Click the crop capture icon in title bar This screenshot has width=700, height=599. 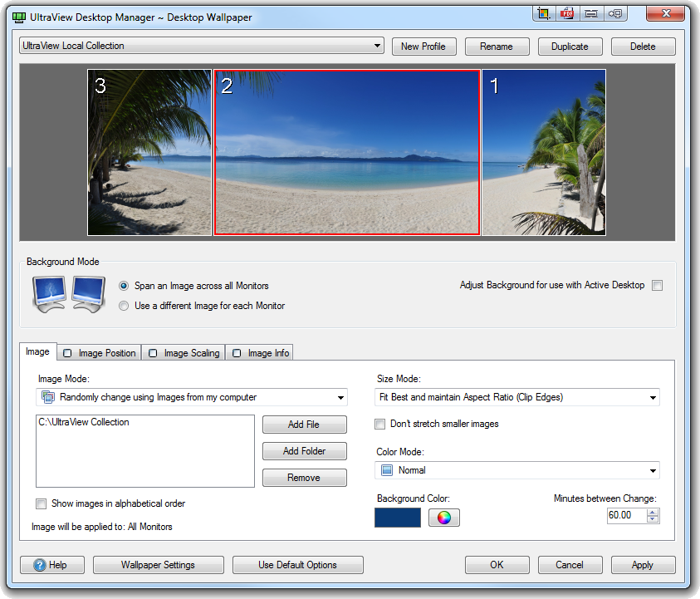point(544,13)
